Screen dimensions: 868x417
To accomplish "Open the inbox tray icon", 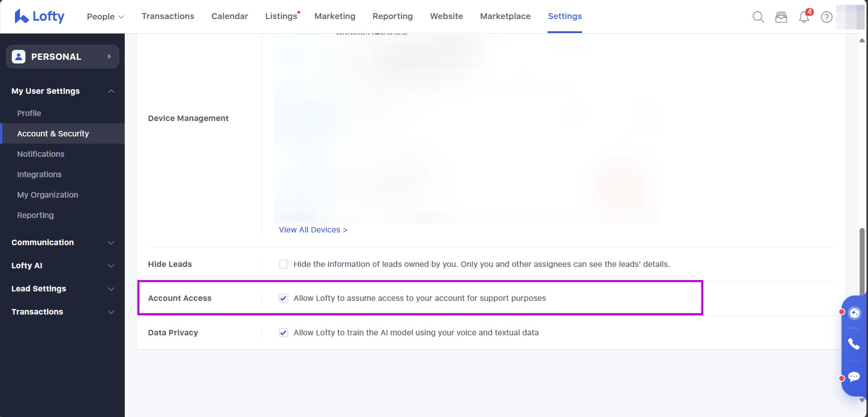I will point(781,17).
